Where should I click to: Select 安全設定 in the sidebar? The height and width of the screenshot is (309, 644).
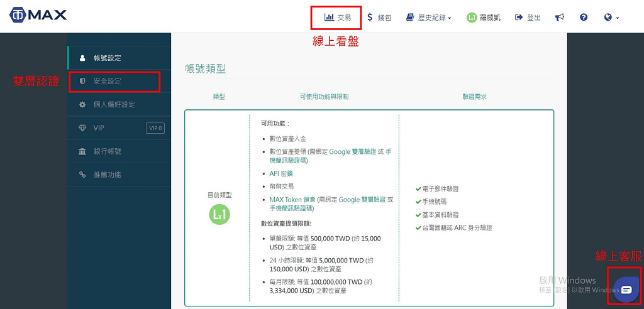[x=119, y=81]
